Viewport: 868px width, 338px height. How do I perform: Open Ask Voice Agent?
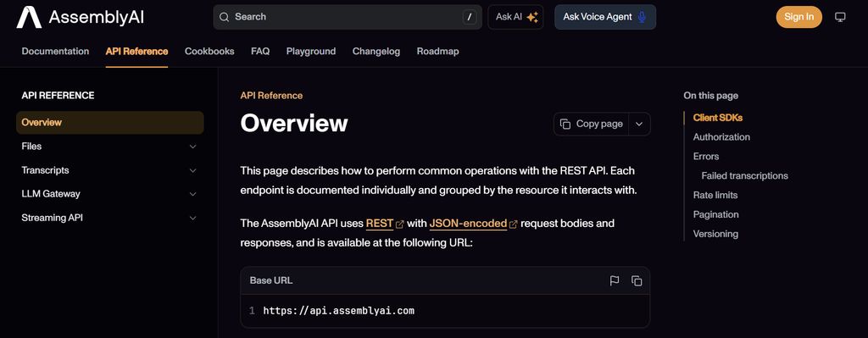pyautogui.click(x=605, y=17)
